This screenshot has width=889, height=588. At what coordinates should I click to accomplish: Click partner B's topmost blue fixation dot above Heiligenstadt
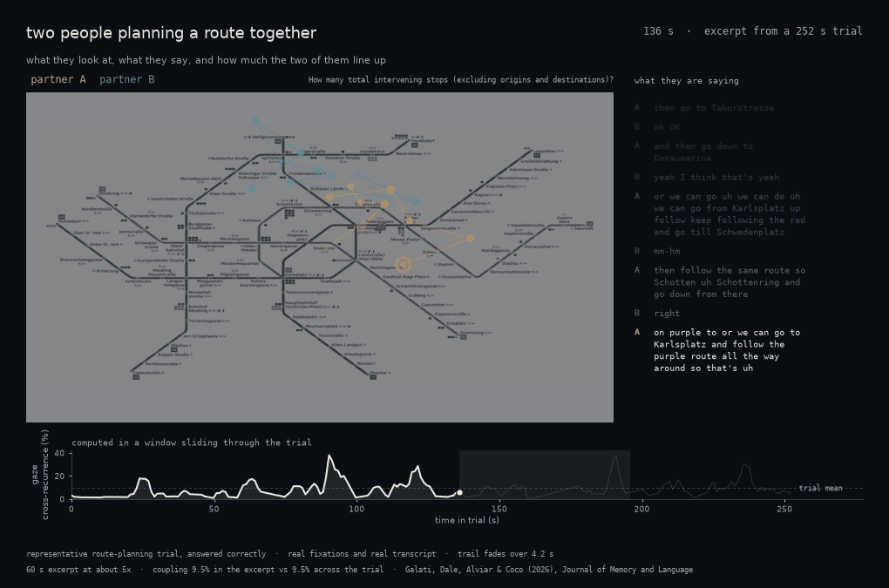[x=255, y=121]
